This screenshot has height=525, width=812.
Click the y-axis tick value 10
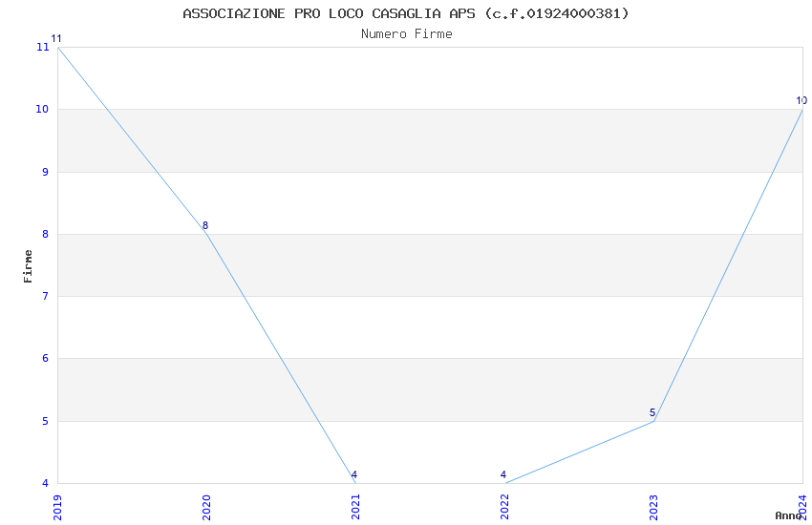42,109
